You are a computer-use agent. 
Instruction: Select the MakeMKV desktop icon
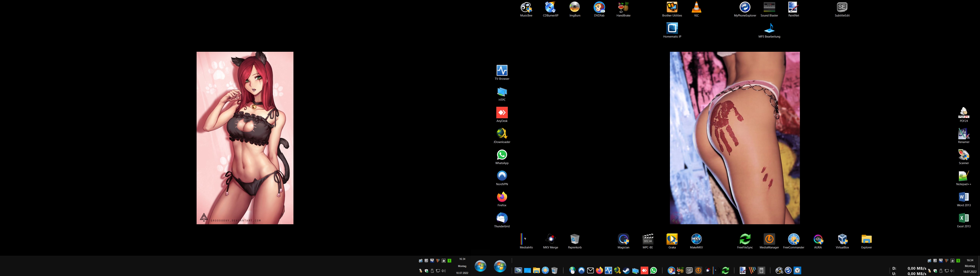(x=697, y=241)
